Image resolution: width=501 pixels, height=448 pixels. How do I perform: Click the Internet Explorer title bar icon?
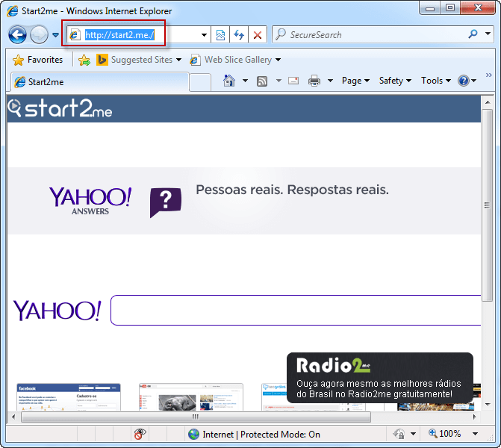click(x=13, y=11)
